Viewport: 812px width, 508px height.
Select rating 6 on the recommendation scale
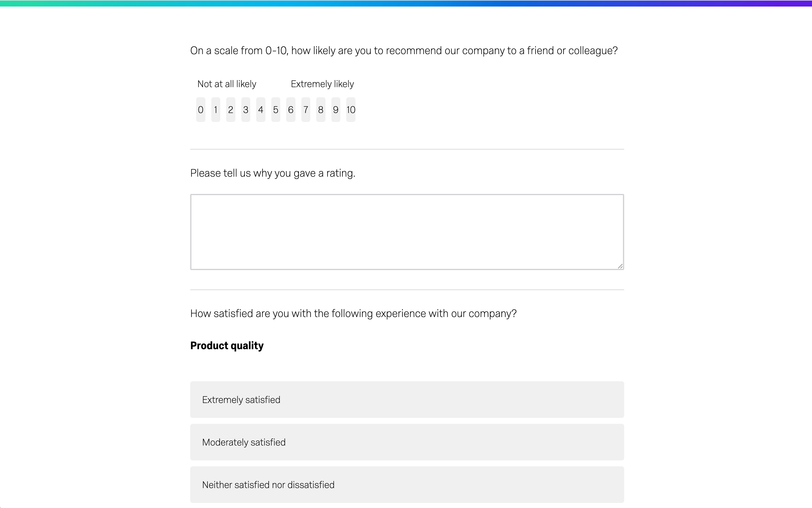tap(291, 109)
